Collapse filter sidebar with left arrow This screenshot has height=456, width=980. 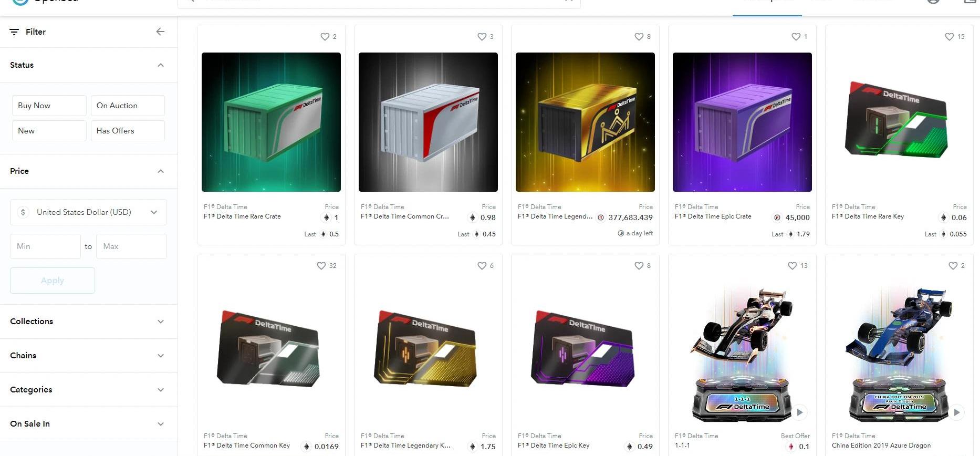[x=160, y=32]
